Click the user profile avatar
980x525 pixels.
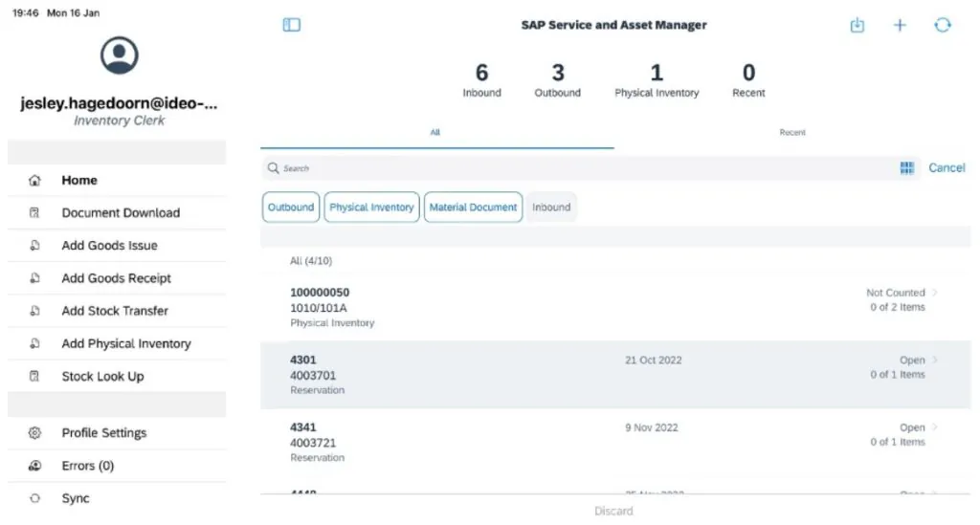[120, 55]
